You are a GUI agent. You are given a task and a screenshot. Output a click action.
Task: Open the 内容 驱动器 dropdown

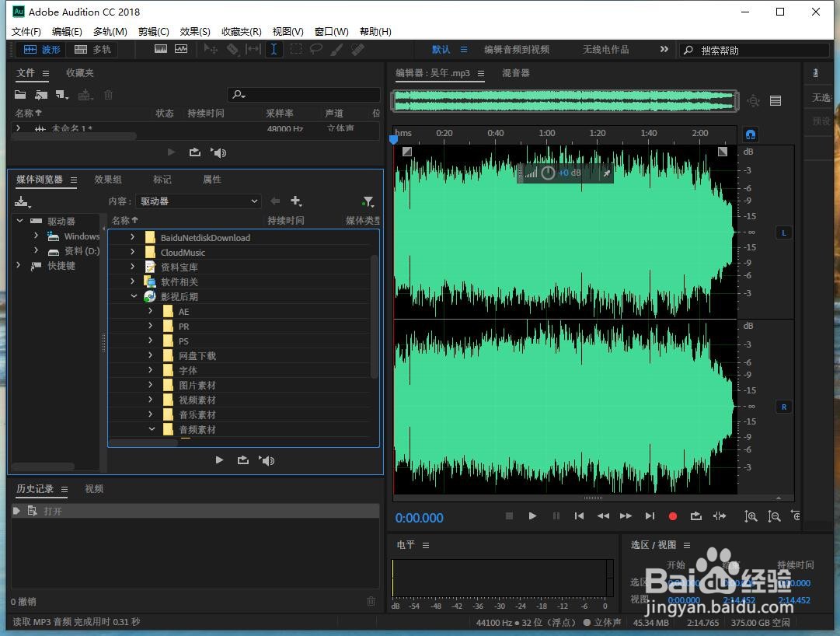point(198,201)
